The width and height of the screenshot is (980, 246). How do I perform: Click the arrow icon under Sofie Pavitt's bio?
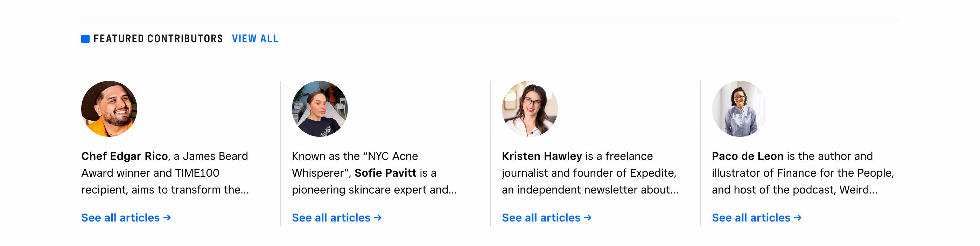pos(378,218)
